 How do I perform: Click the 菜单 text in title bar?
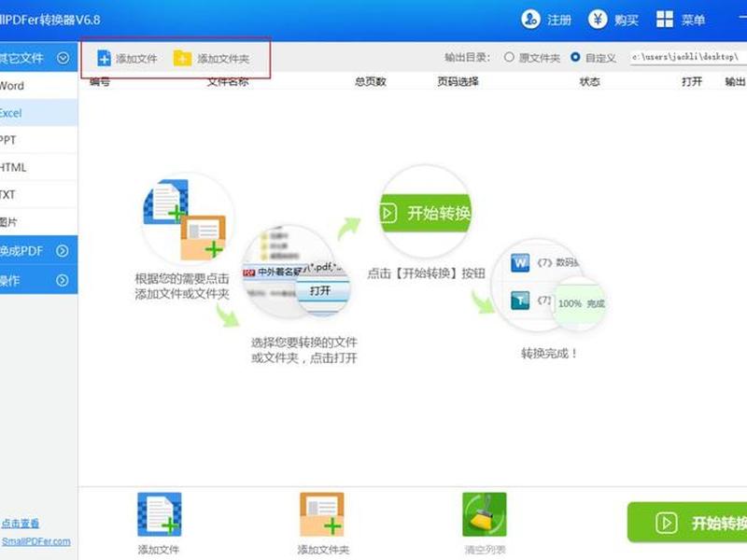(693, 20)
